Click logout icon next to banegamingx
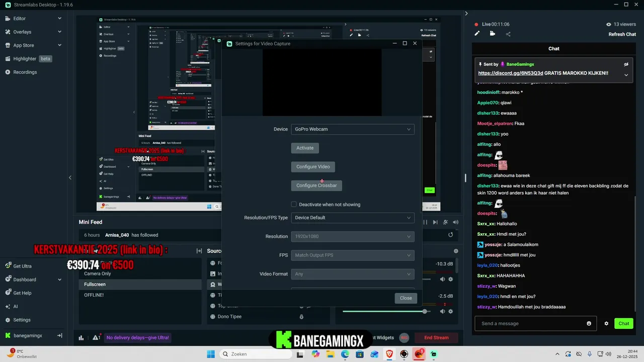This screenshot has width=644, height=362. coord(59,335)
